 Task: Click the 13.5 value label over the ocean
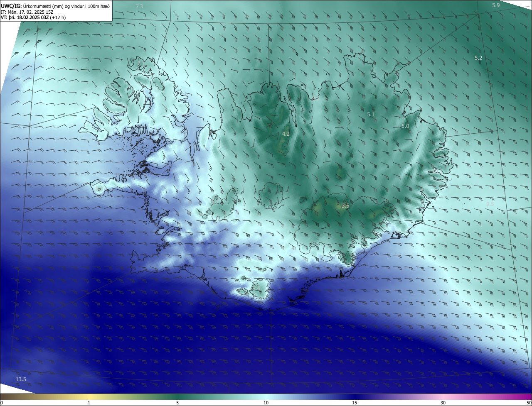pos(21,379)
